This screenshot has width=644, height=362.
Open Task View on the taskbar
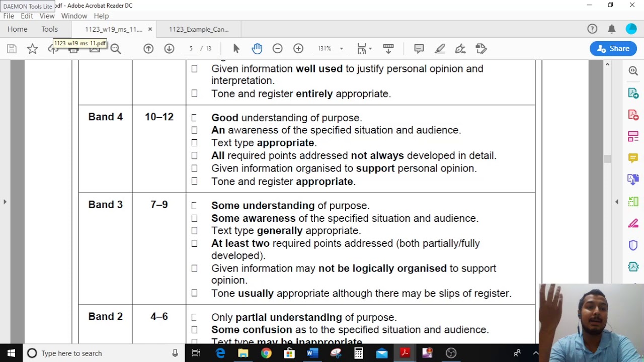point(196,353)
